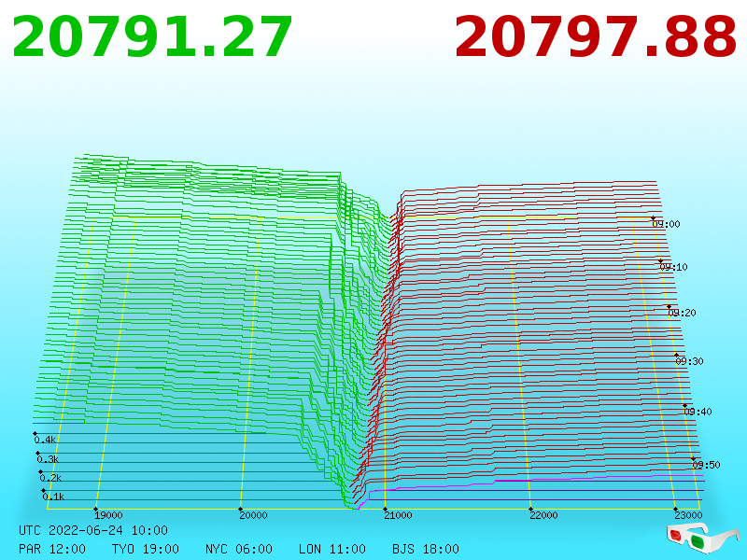Click the 09:50 time axis marker

[x=706, y=465]
